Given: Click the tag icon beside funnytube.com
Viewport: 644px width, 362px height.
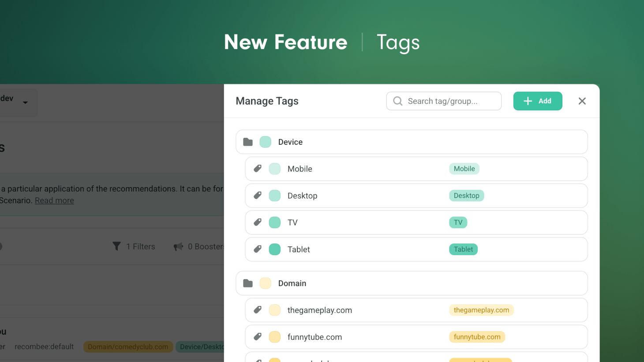Looking at the screenshot, I should (x=258, y=337).
